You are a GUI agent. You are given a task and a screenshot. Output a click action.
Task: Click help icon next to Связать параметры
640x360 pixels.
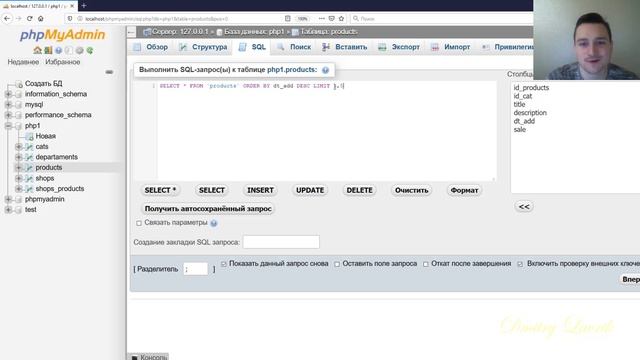tap(214, 223)
